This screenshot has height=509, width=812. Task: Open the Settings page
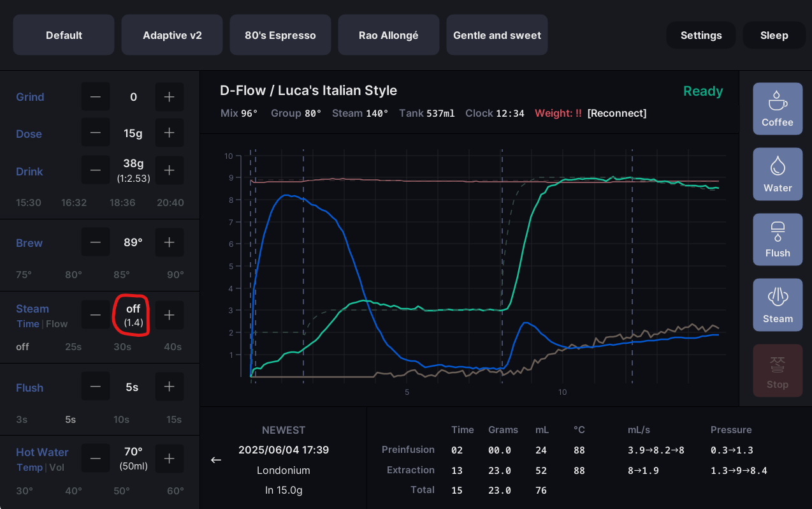[701, 35]
